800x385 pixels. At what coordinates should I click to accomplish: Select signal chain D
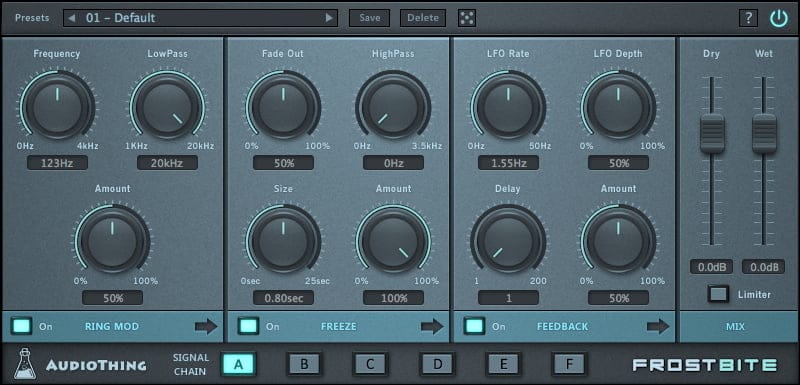437,364
